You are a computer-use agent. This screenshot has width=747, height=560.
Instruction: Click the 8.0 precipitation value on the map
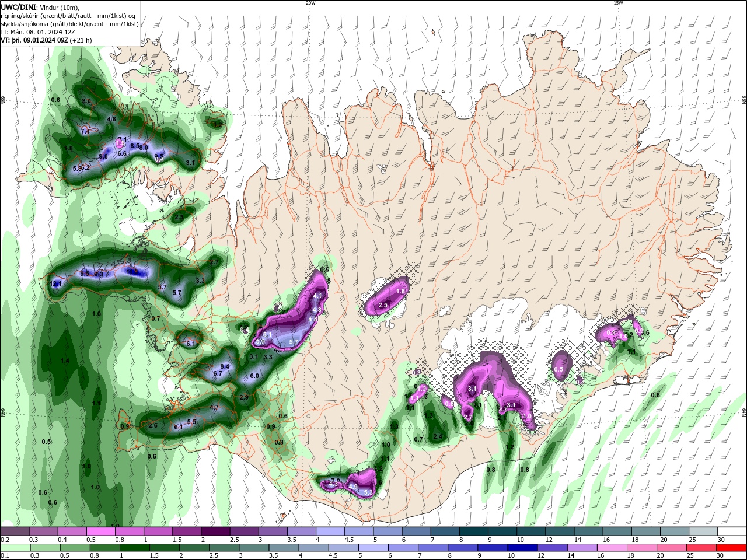click(144, 148)
